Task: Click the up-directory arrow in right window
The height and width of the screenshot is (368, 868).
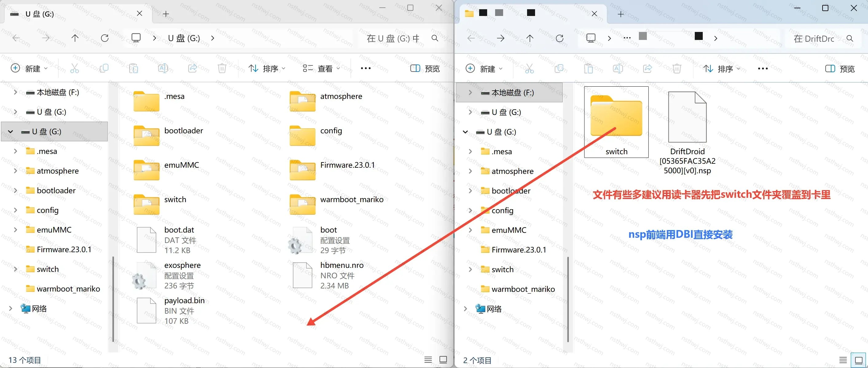Action: click(x=530, y=38)
